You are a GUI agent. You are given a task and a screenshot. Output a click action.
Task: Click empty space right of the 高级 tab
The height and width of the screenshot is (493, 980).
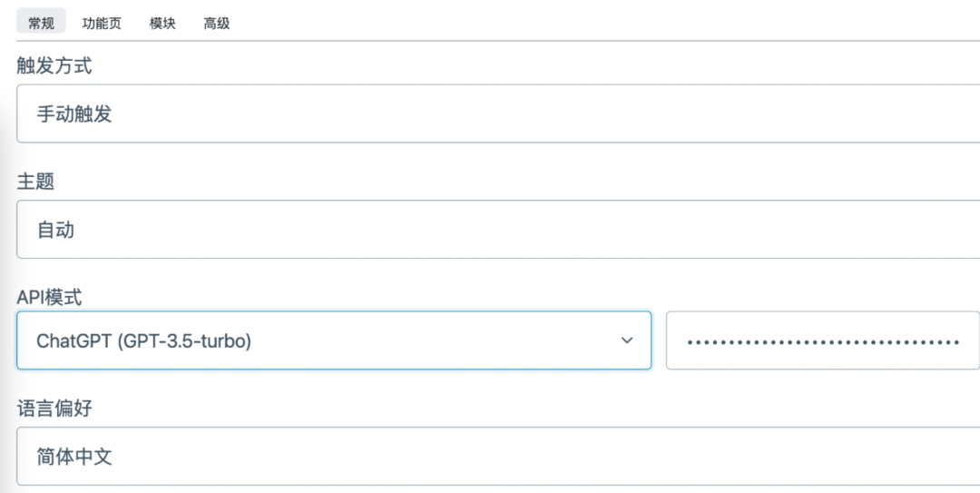pos(544,24)
